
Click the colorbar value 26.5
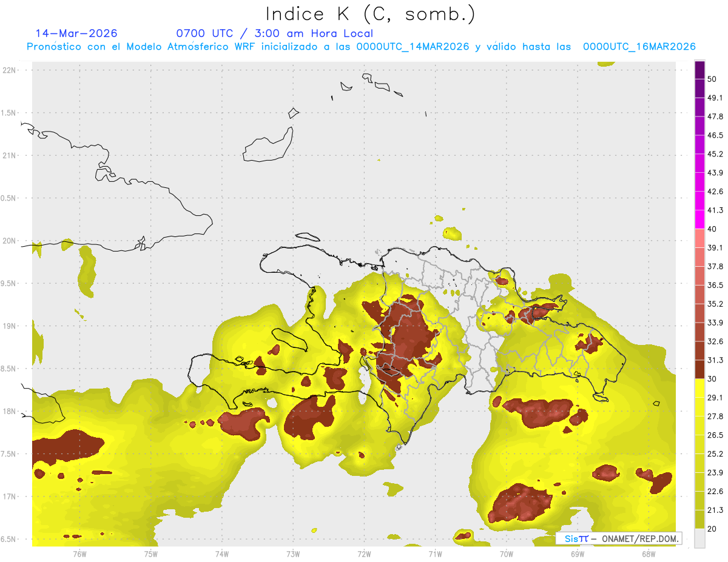(716, 435)
